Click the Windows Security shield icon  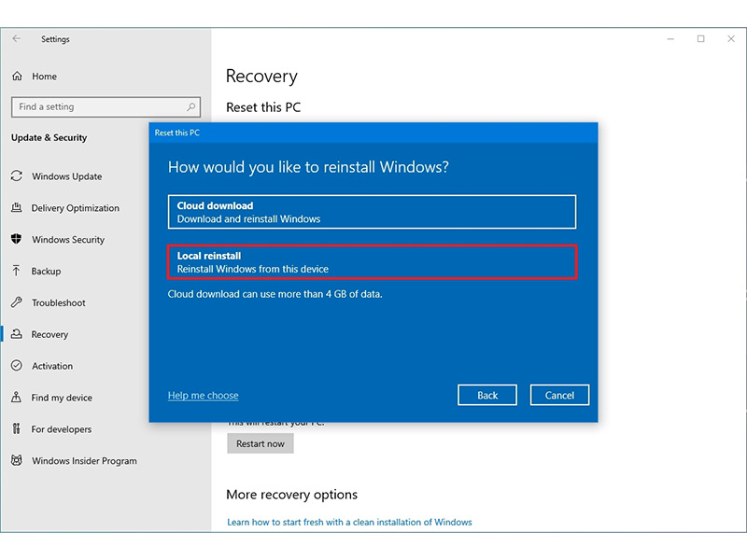(17, 239)
